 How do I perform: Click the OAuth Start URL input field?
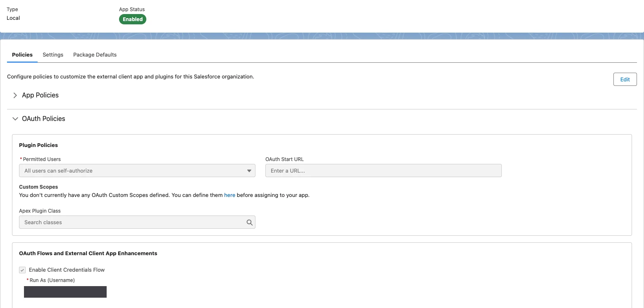click(x=383, y=171)
